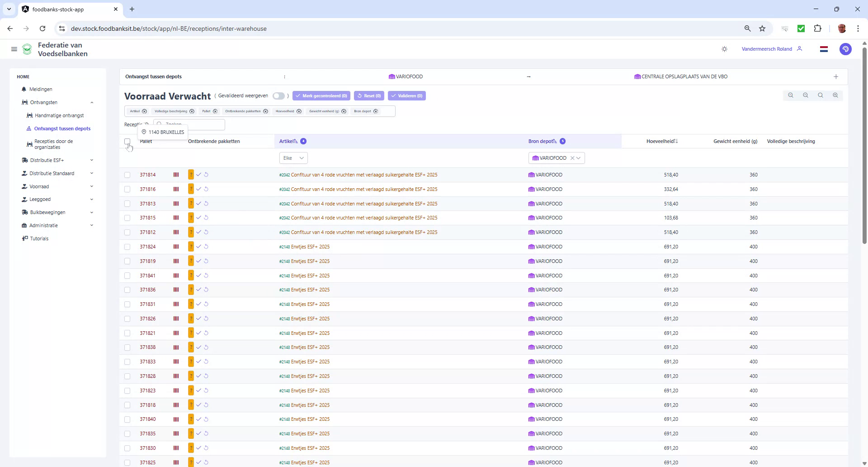Click the Merk gecontroleerd (0) button
The image size is (868, 467).
pyautogui.click(x=321, y=95)
